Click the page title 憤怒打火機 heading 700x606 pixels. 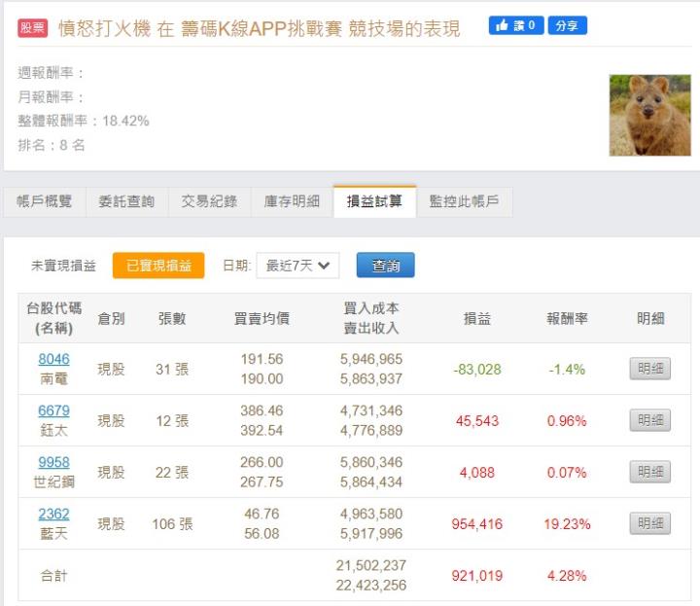259,28
